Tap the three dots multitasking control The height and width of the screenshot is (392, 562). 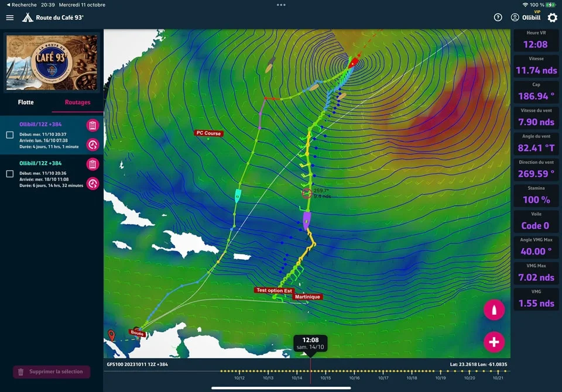click(x=281, y=5)
